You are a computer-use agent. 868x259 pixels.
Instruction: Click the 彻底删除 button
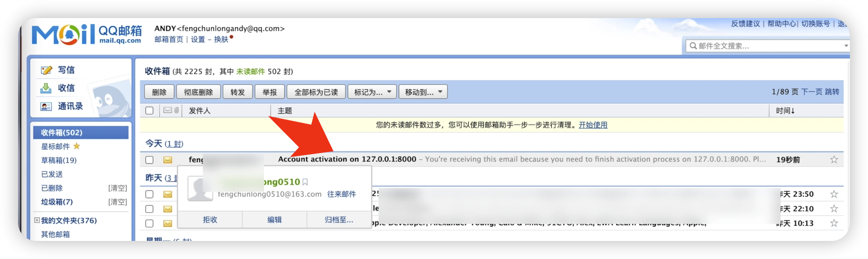pos(198,92)
